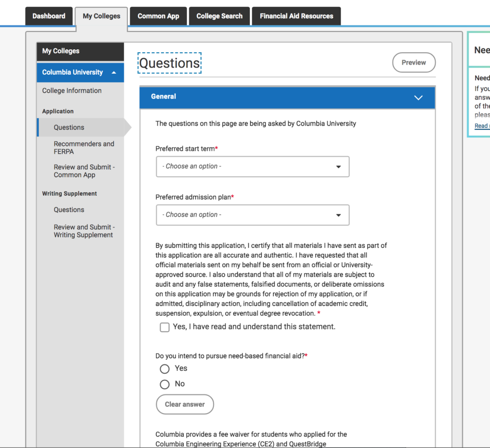The image size is (490, 448).
Task: Click the Preview button
Action: click(x=414, y=63)
